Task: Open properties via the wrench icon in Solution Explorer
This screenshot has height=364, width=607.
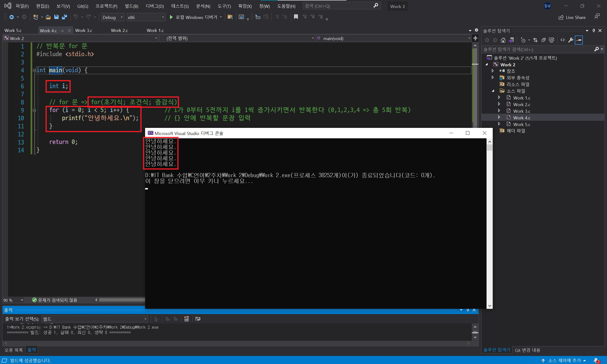Action: (571, 40)
